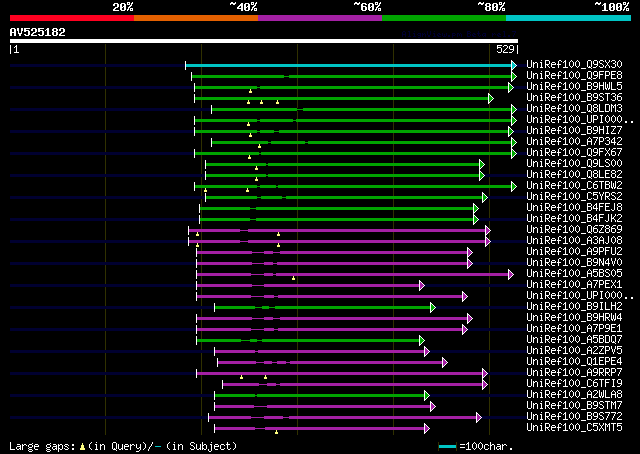640x454 pixels.
Task: Open hit UniRef100_Q8LDM3
Action: click(x=574, y=108)
